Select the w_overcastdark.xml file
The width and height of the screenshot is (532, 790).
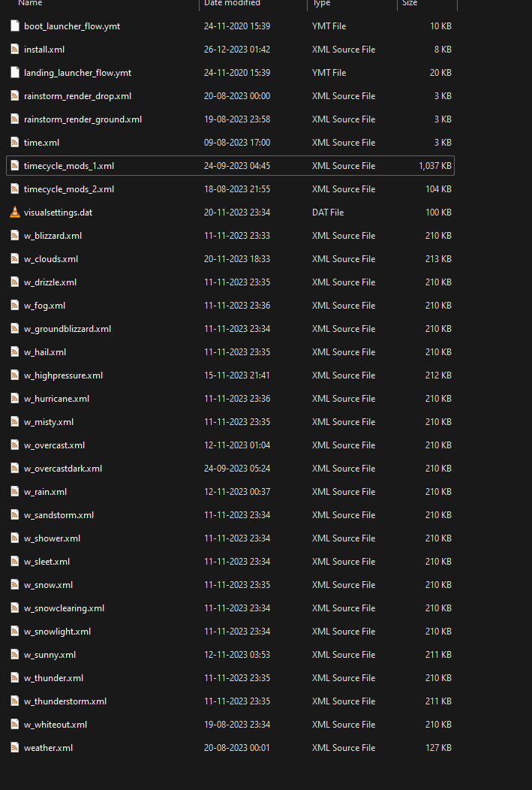coord(62,469)
